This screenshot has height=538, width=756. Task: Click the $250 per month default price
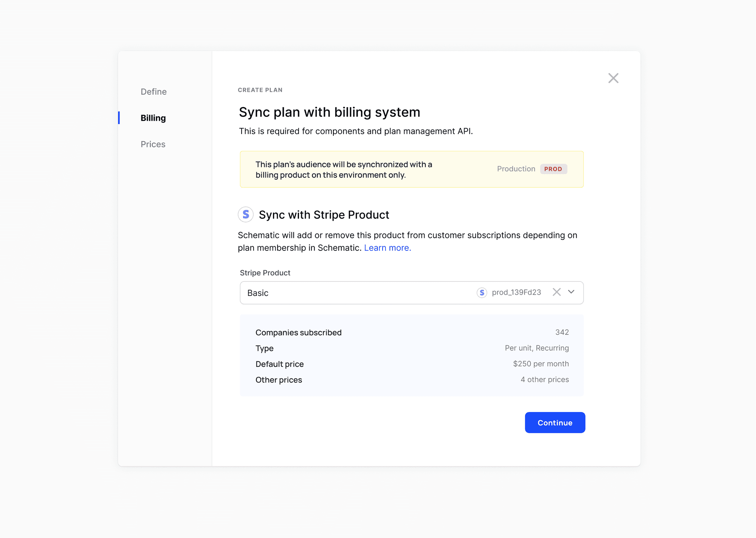pos(541,364)
